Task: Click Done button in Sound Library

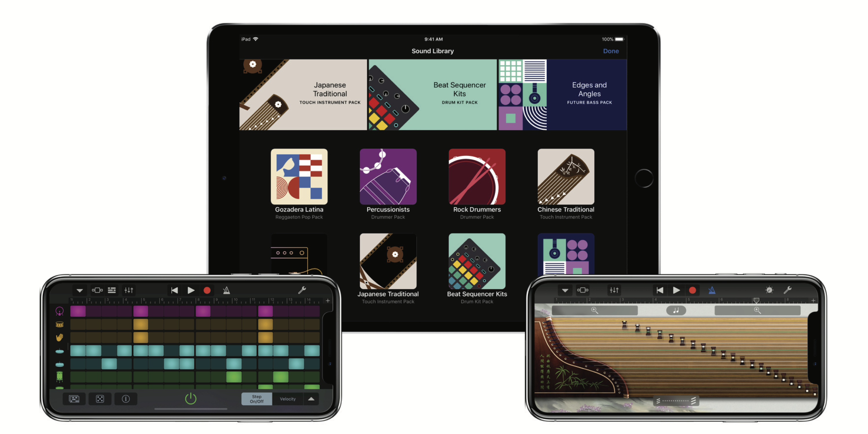Action: [610, 51]
